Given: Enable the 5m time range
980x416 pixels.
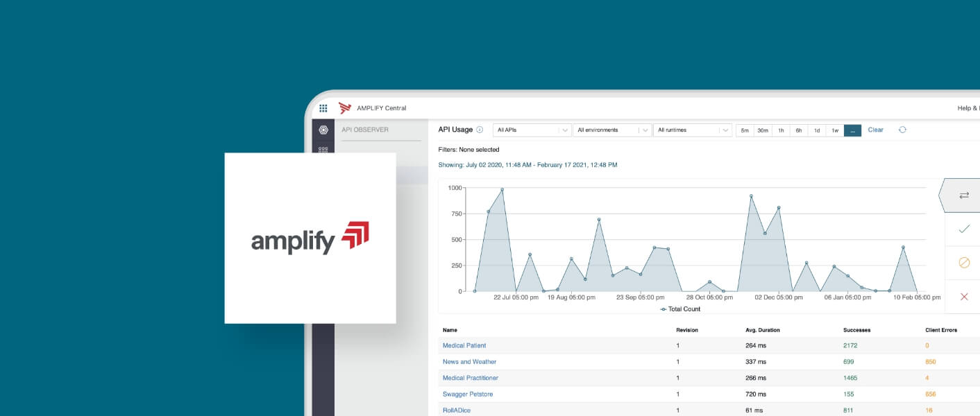Looking at the screenshot, I should [744, 130].
